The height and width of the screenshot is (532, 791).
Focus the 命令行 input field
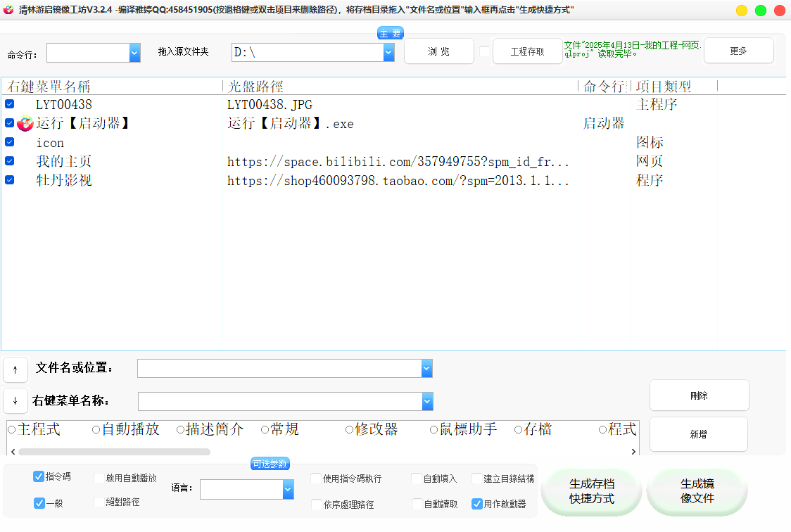[x=88, y=53]
